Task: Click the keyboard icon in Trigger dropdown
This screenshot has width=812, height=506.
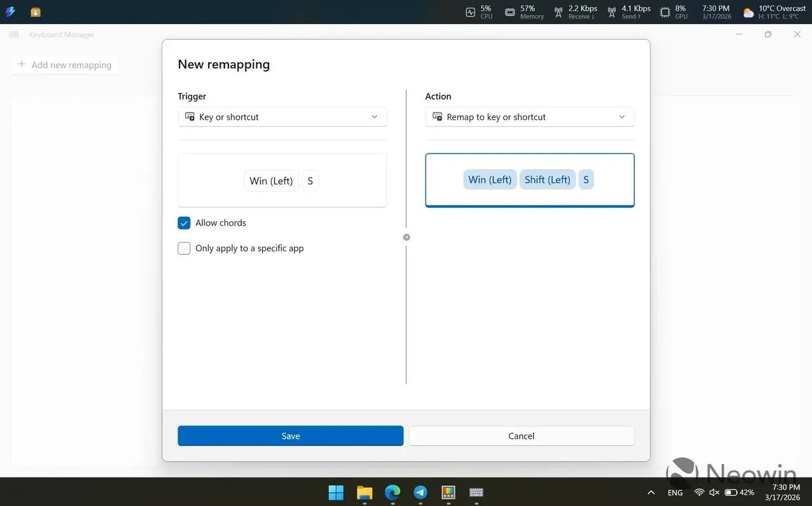Action: pyautogui.click(x=190, y=117)
